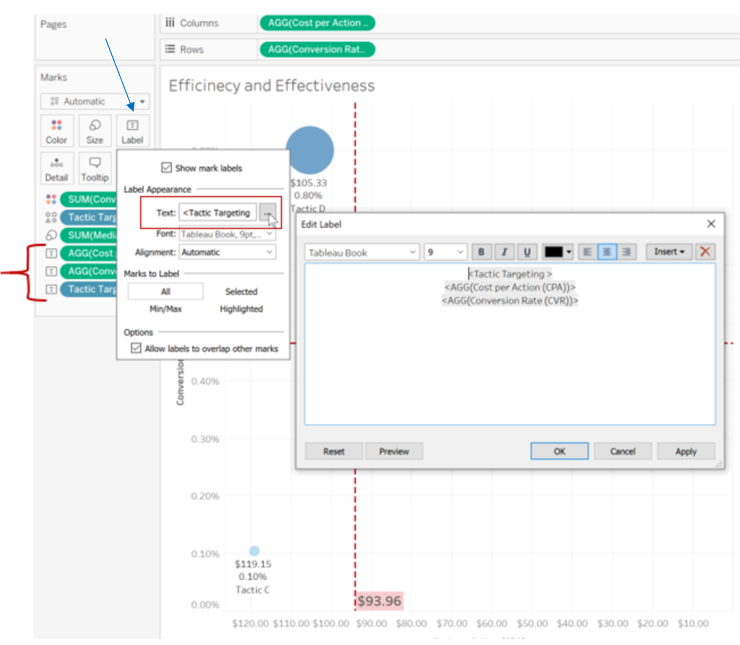This screenshot has width=740, height=645.
Task: Confirm with the OK button
Action: click(559, 452)
